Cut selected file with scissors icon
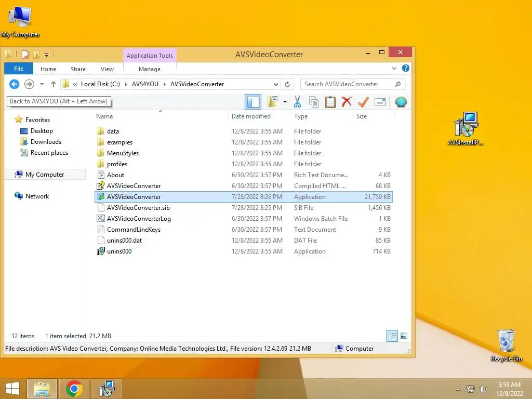Screen dimensions: 532x399 [297, 102]
